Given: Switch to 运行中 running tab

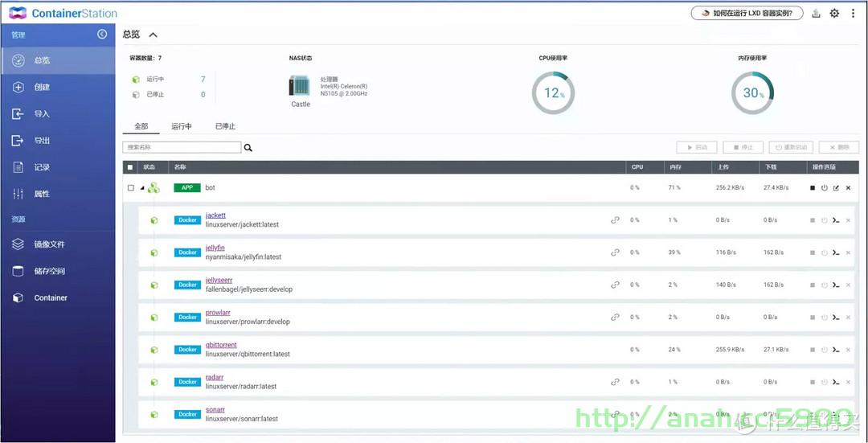Looking at the screenshot, I should point(182,126).
